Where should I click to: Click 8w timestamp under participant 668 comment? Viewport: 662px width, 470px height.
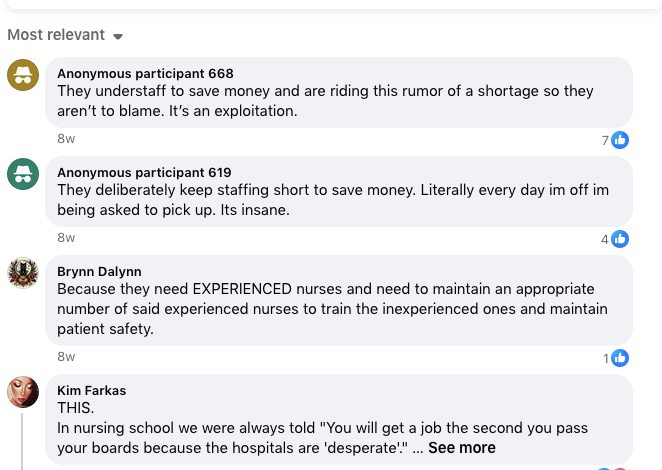[66, 139]
